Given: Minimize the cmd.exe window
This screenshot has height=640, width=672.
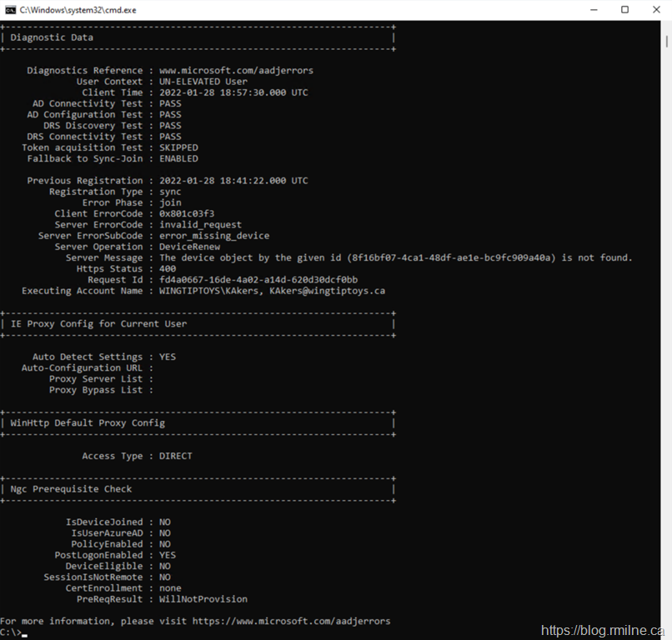Looking at the screenshot, I should [593, 10].
